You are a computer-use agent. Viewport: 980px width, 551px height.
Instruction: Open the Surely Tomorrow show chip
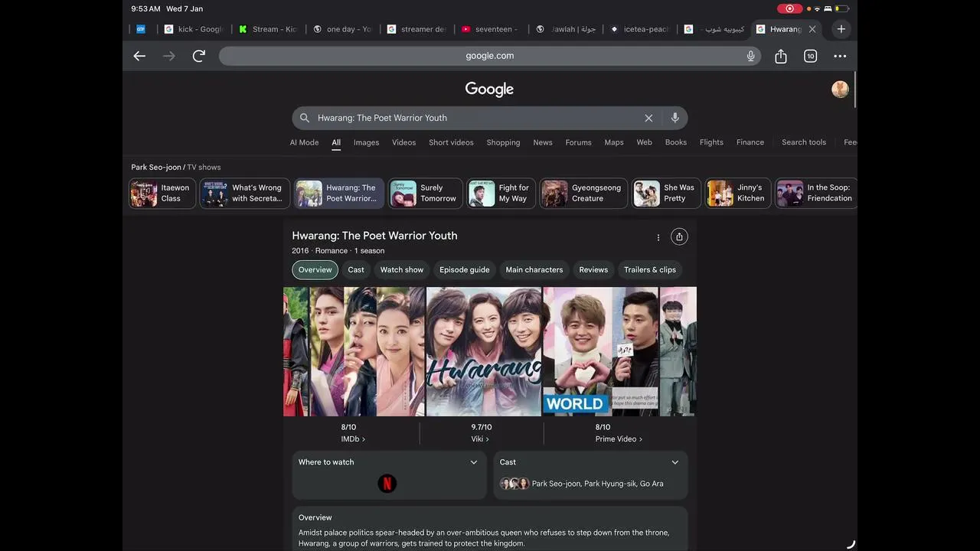[x=426, y=194]
